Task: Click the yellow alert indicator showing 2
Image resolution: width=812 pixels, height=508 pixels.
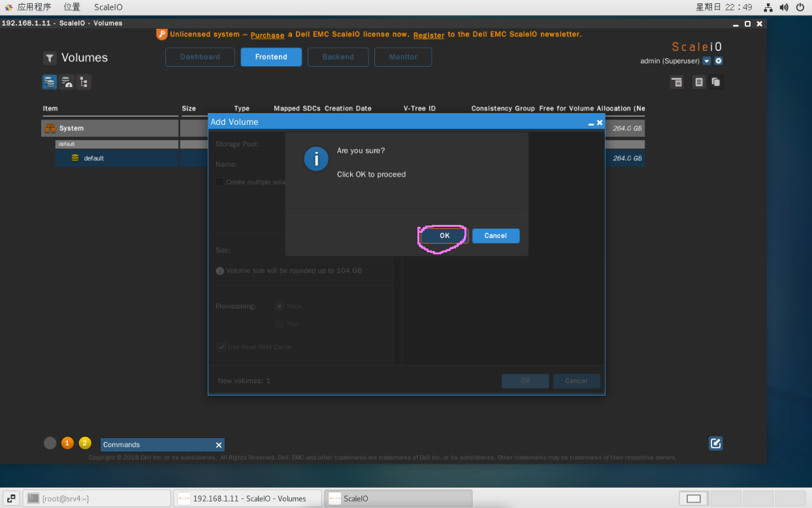Action: tap(85, 443)
